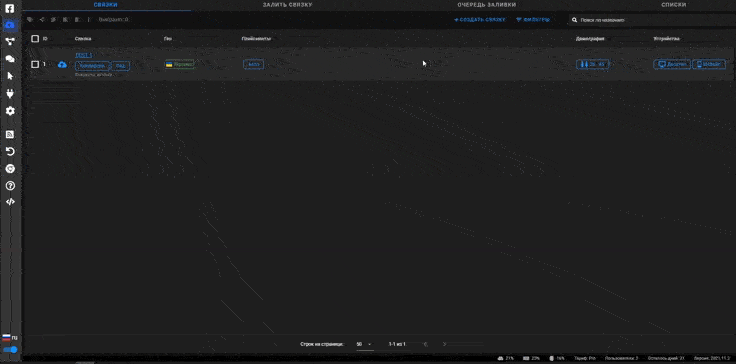Open the Фильтры filter panel
The image size is (736, 364).
point(533,20)
